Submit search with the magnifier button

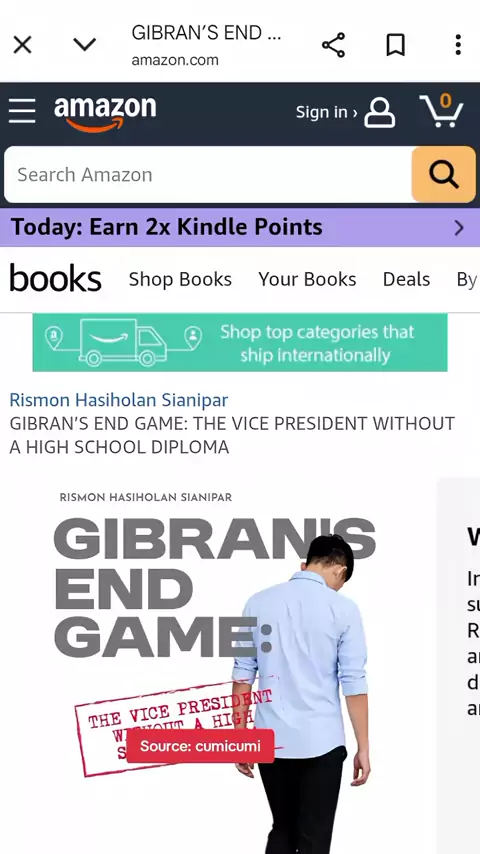pyautogui.click(x=443, y=174)
